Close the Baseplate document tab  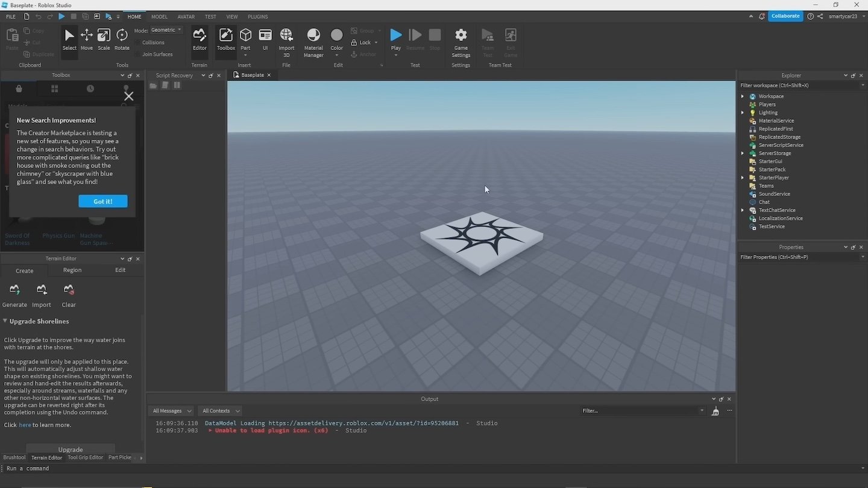pos(269,75)
